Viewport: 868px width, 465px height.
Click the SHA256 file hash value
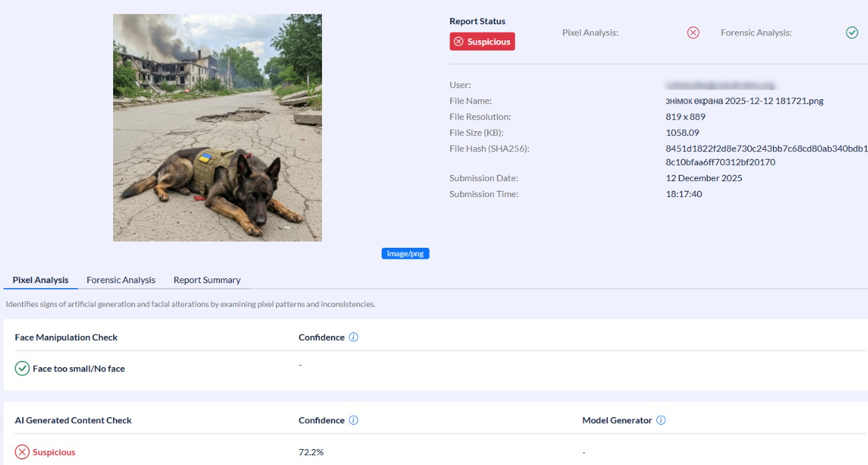tap(763, 155)
